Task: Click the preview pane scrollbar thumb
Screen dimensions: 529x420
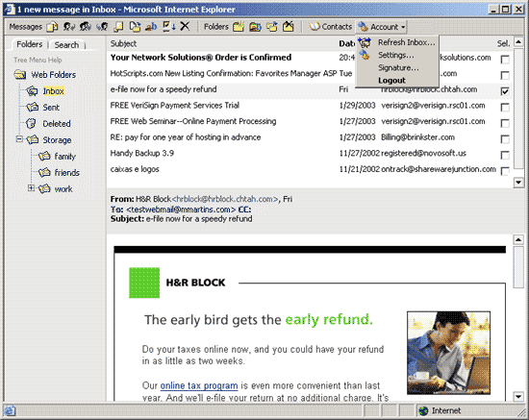Action: click(x=518, y=267)
